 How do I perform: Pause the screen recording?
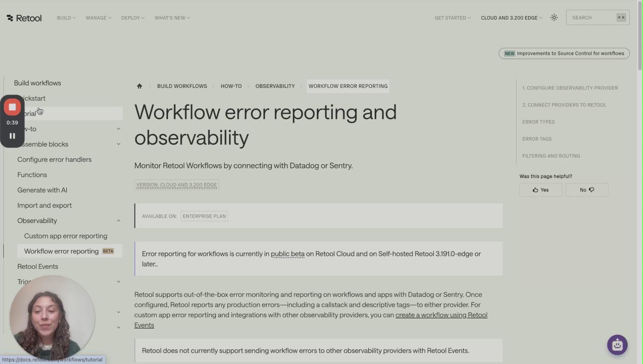(x=12, y=135)
